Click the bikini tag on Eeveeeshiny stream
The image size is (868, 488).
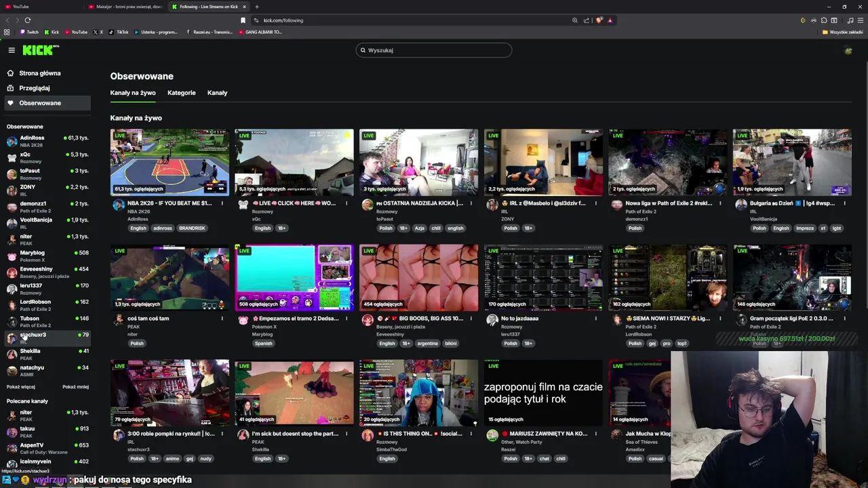[x=451, y=344]
